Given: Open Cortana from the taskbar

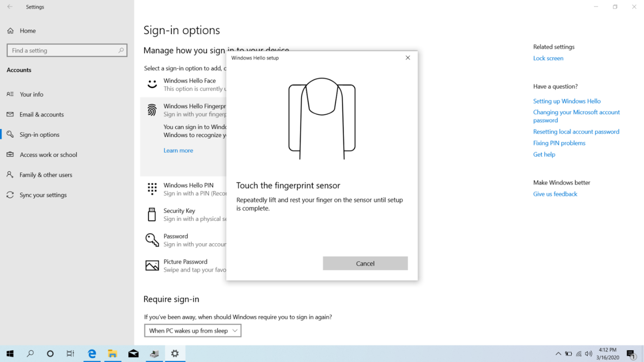Looking at the screenshot, I should (x=50, y=354).
